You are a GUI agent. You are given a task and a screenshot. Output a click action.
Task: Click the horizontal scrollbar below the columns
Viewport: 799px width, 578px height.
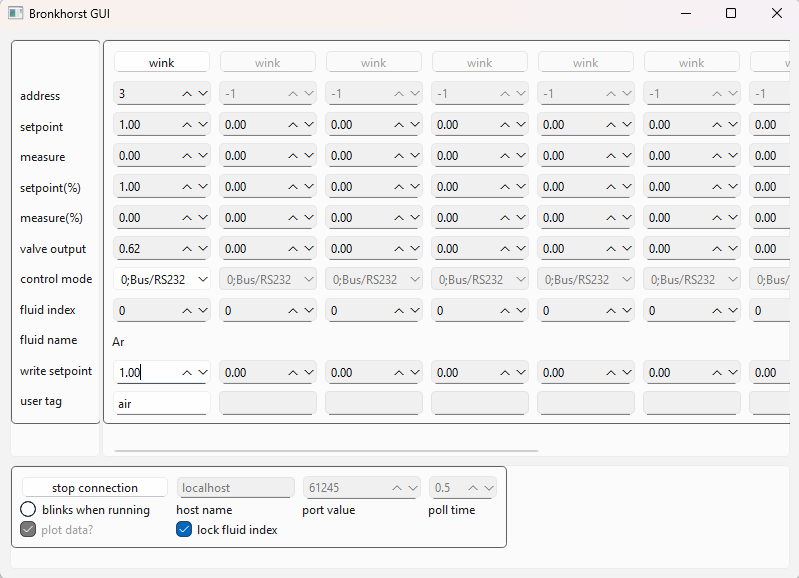click(x=326, y=451)
